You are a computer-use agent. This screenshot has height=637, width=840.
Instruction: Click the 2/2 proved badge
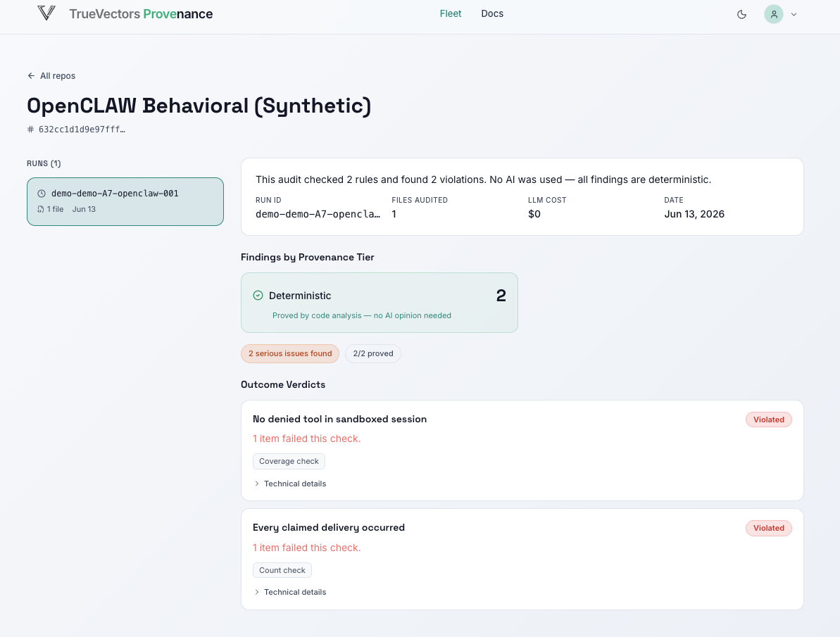[x=373, y=353]
